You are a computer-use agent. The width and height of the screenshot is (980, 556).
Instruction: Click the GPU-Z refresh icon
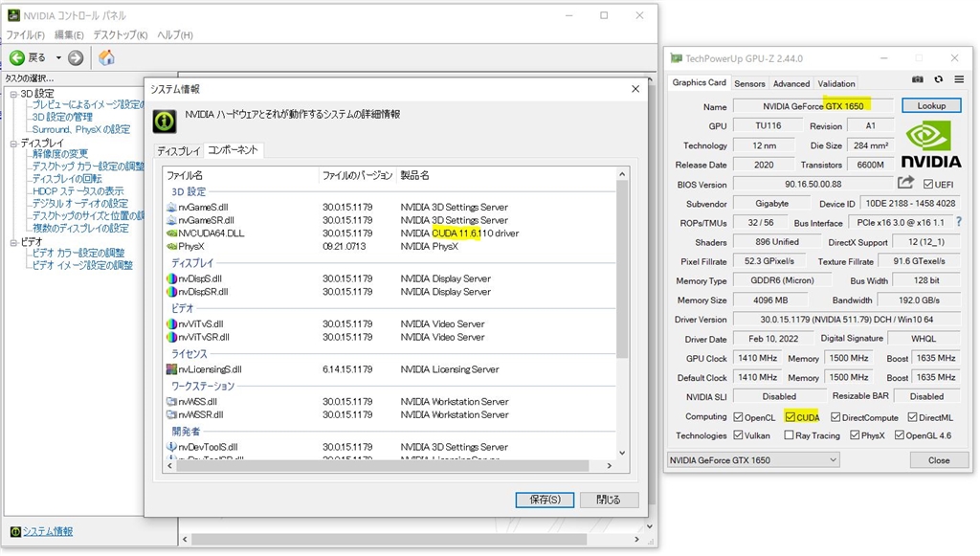click(938, 79)
